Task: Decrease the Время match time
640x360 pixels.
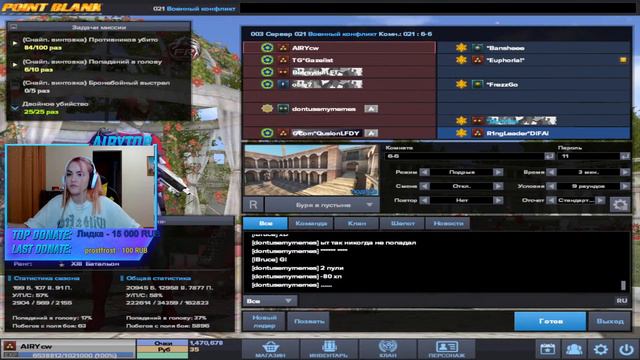Action: [551, 172]
